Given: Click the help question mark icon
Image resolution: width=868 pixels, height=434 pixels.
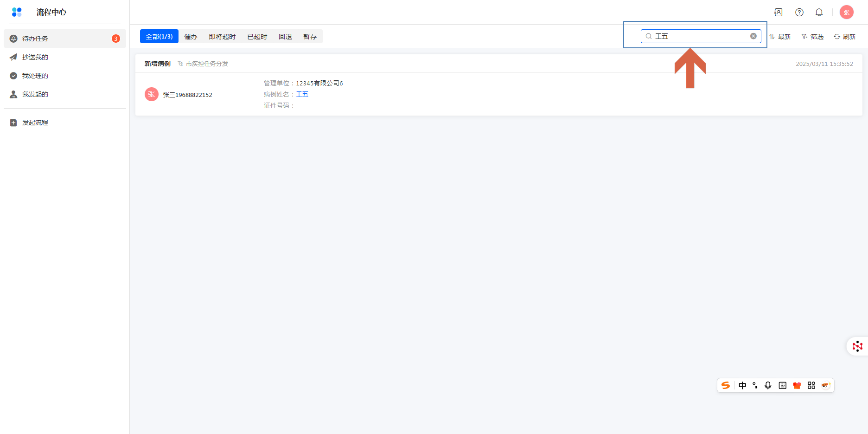Looking at the screenshot, I should [x=799, y=13].
